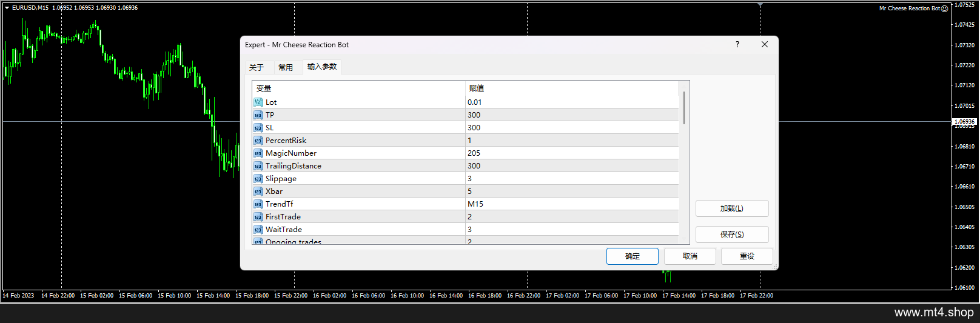
Task: Select the 输入参数 tab
Action: (322, 67)
